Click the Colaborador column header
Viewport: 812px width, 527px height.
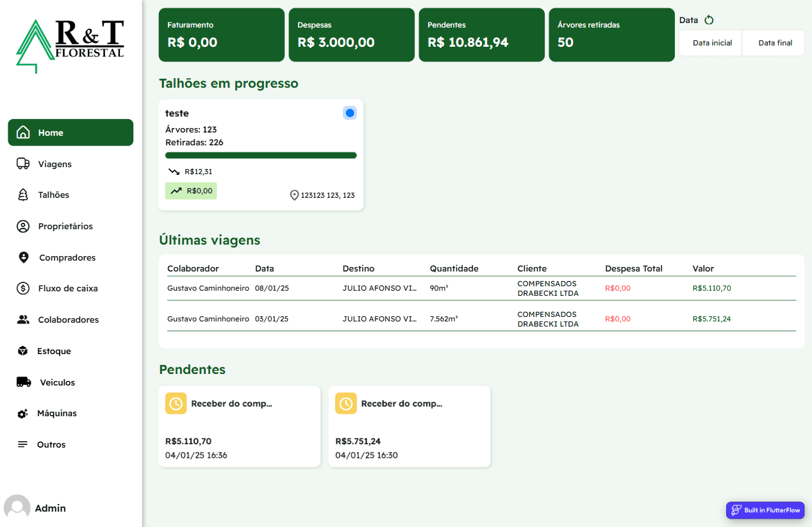[x=193, y=268]
